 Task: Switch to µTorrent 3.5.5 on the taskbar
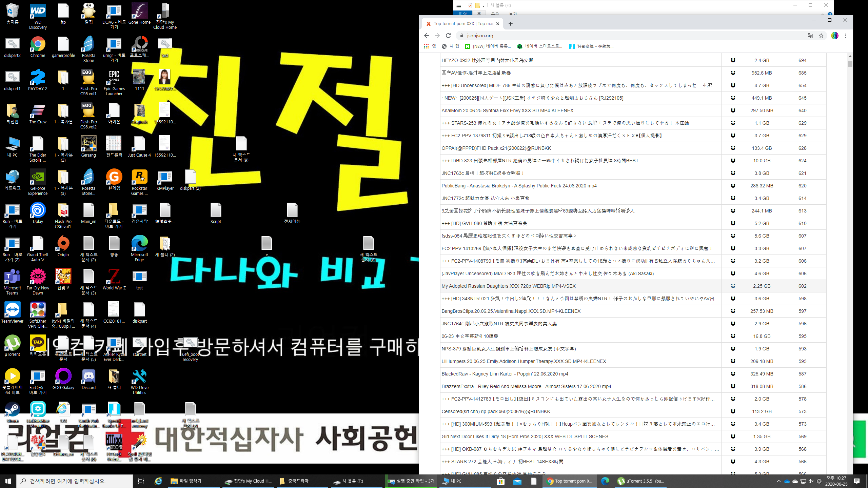point(641,481)
